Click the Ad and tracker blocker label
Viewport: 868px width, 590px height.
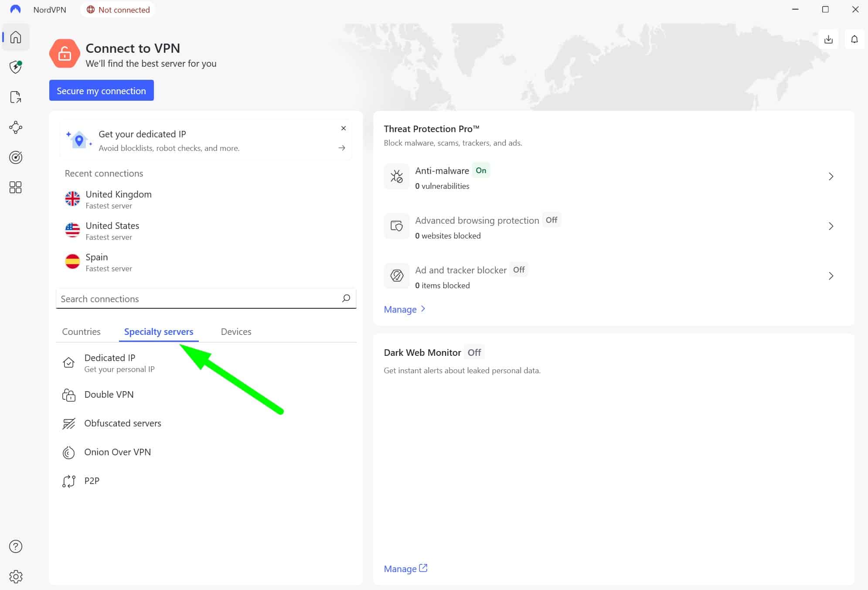click(461, 270)
